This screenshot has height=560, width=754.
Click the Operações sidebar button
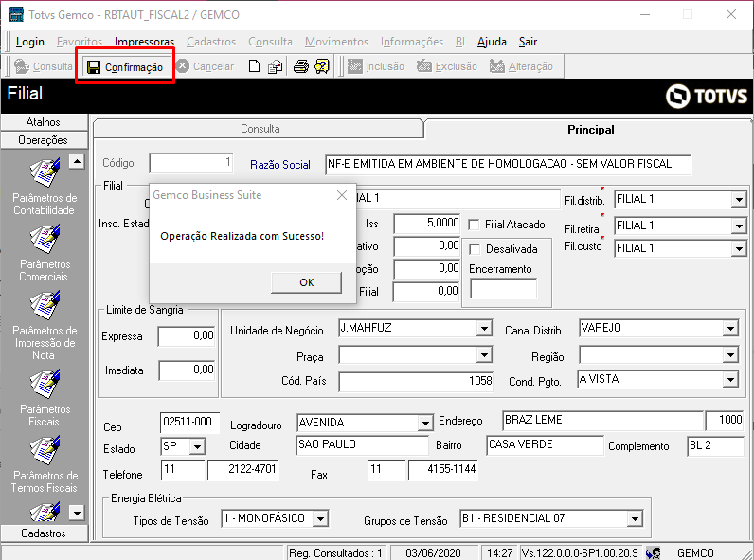(44, 140)
